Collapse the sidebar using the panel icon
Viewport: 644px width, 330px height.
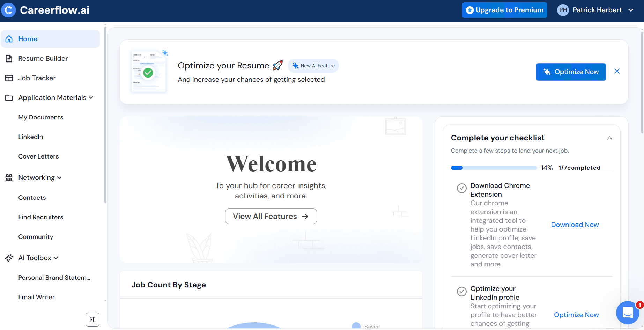(92, 320)
